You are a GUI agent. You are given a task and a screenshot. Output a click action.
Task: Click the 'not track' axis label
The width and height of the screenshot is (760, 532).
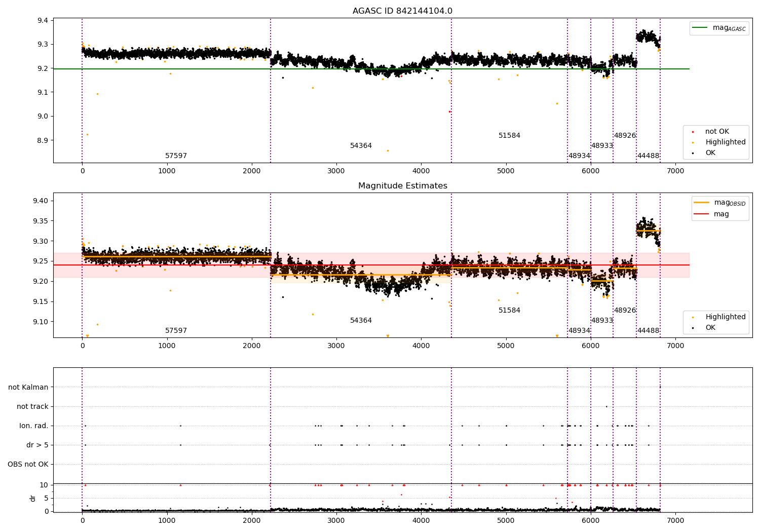[32, 406]
